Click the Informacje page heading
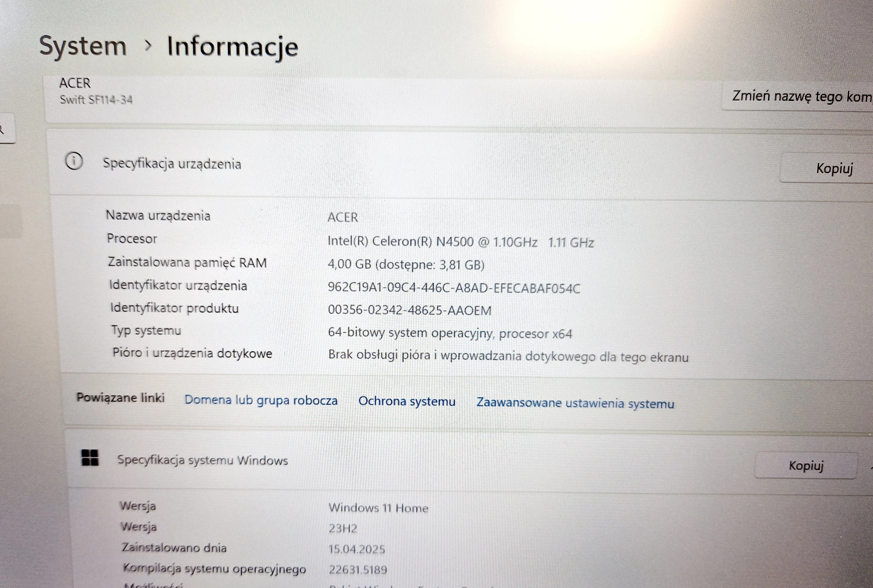 click(x=232, y=47)
